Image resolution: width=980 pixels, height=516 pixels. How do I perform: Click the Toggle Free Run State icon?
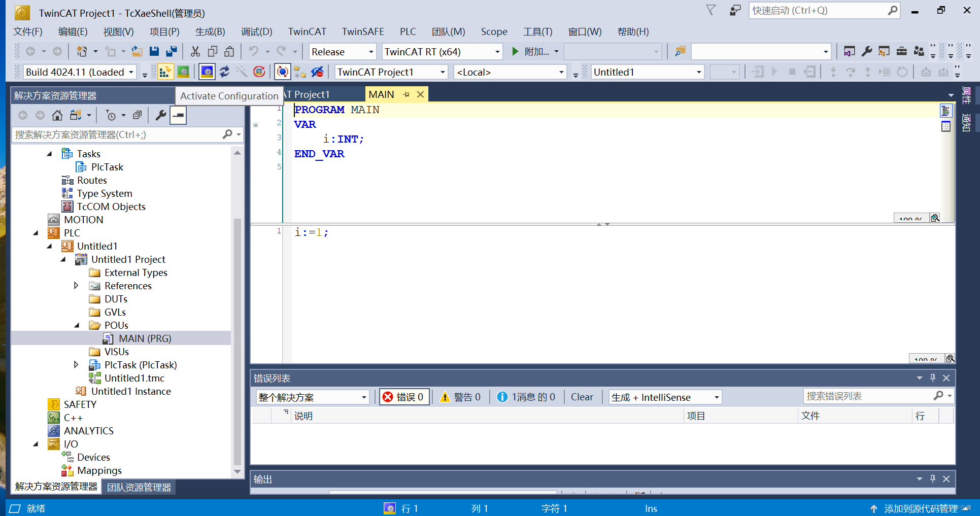click(x=259, y=72)
